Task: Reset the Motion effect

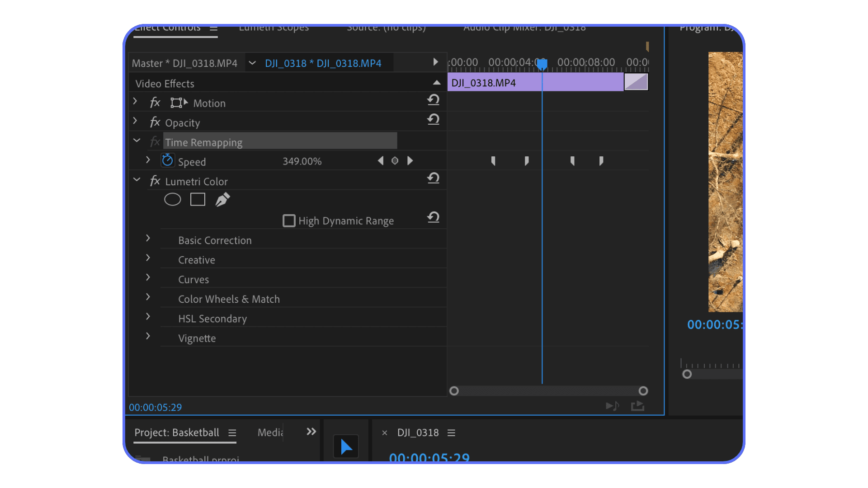Action: pyautogui.click(x=433, y=100)
